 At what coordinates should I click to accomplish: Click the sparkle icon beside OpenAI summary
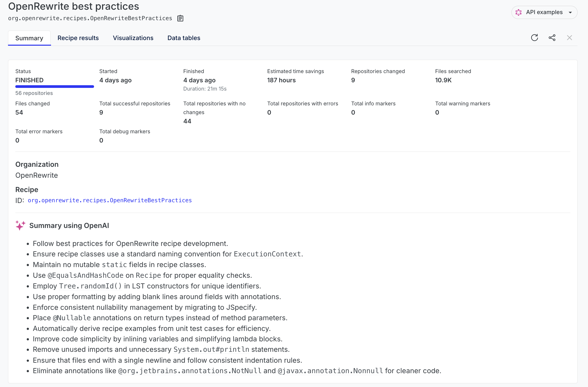pyautogui.click(x=20, y=225)
